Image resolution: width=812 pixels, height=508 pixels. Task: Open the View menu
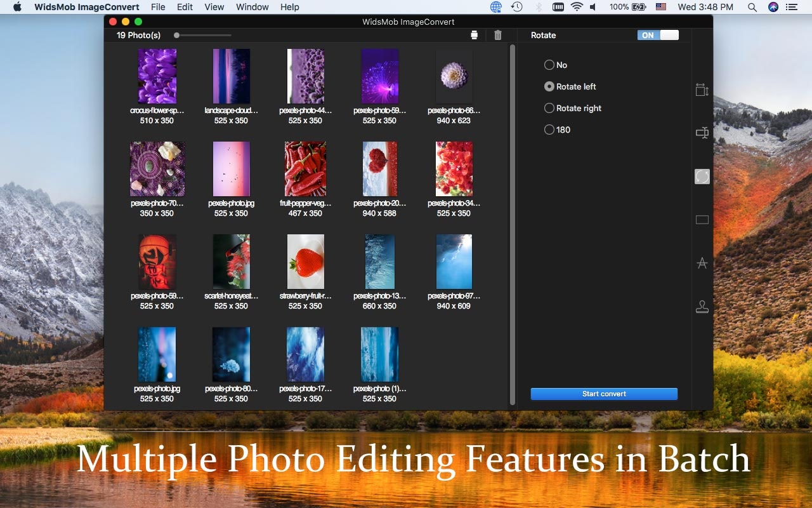coord(214,7)
